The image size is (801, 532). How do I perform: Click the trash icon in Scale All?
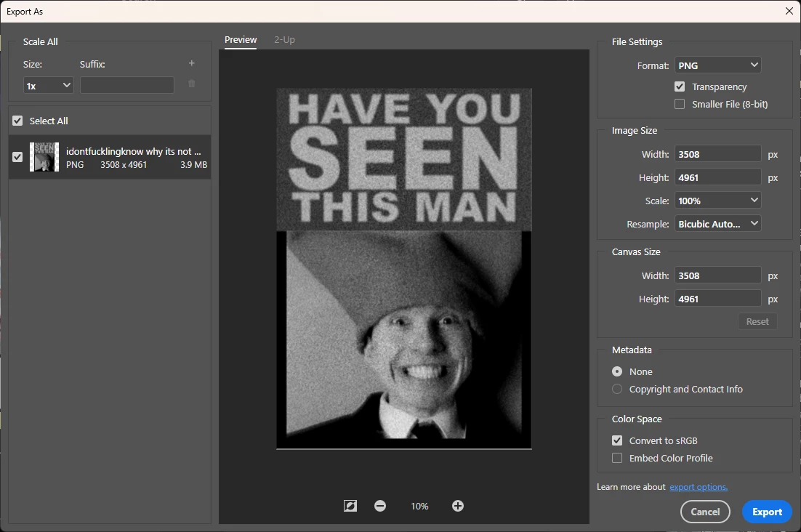coord(192,84)
